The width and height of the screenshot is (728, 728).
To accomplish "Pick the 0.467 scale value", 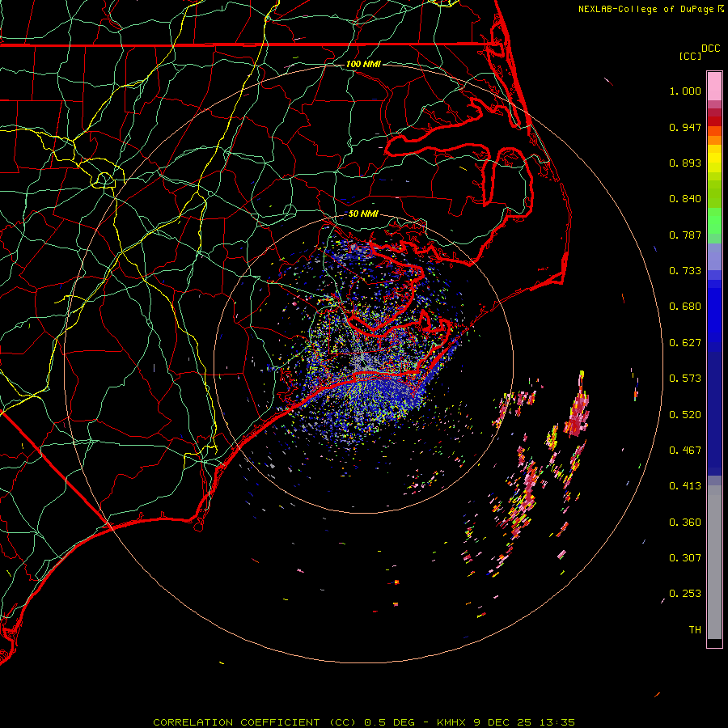I will [685, 451].
